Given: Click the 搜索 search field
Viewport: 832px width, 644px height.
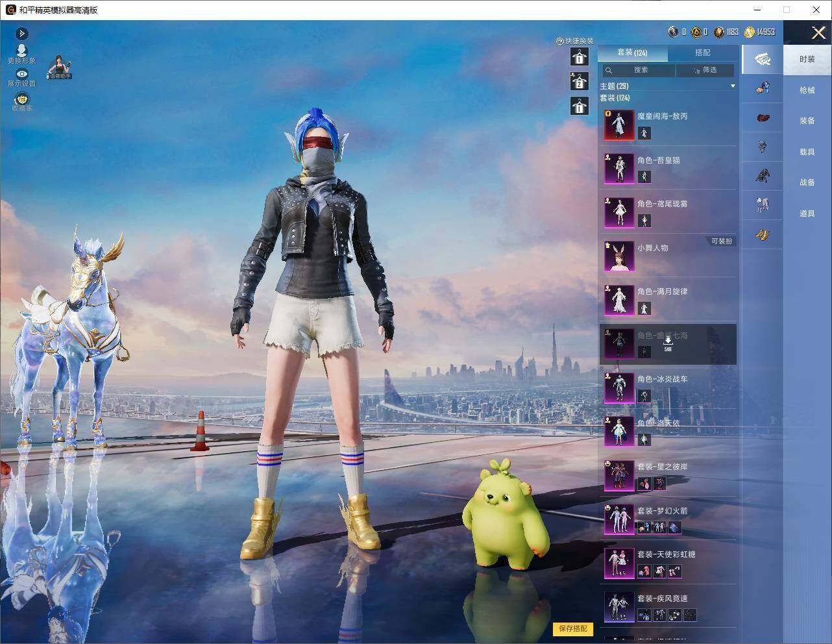Looking at the screenshot, I should point(638,70).
